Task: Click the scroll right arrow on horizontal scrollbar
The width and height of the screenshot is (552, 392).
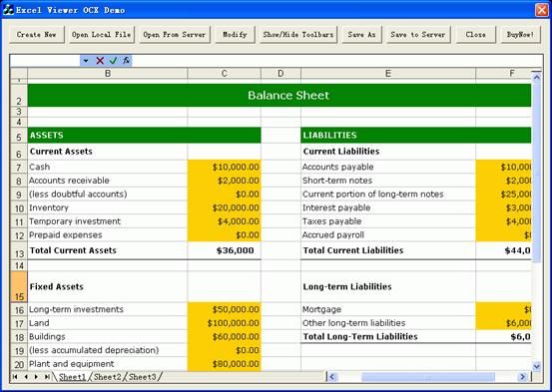Action: (x=523, y=377)
